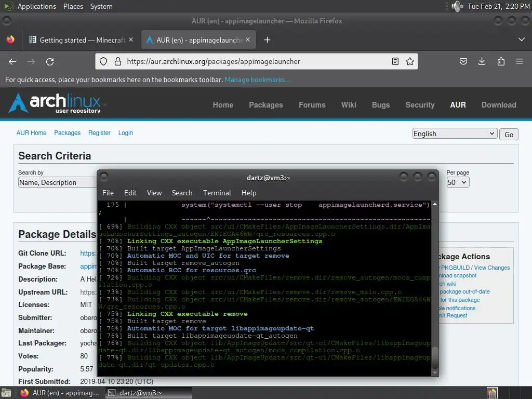The image size is (532, 399).
Task: Open the Places menu
Action: [x=73, y=6]
